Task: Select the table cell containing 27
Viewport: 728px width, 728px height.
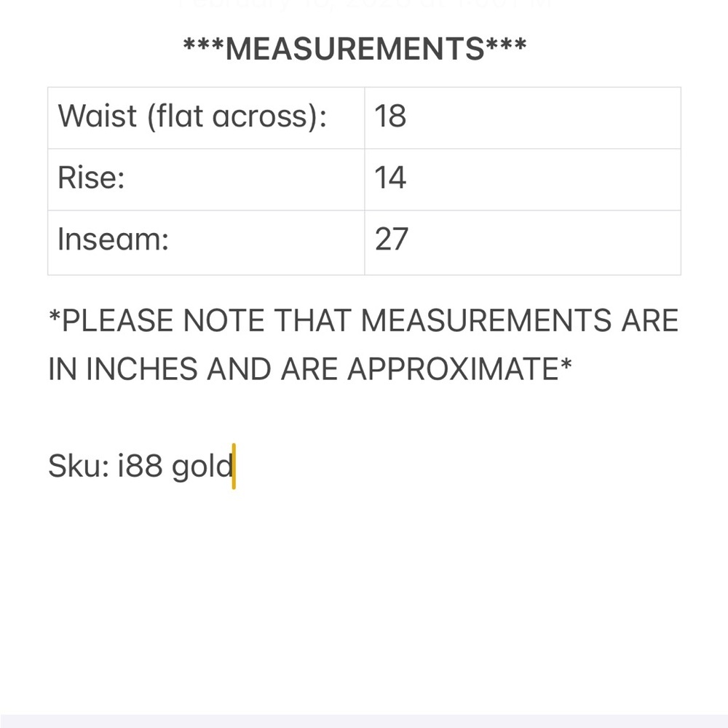Action: (522, 241)
